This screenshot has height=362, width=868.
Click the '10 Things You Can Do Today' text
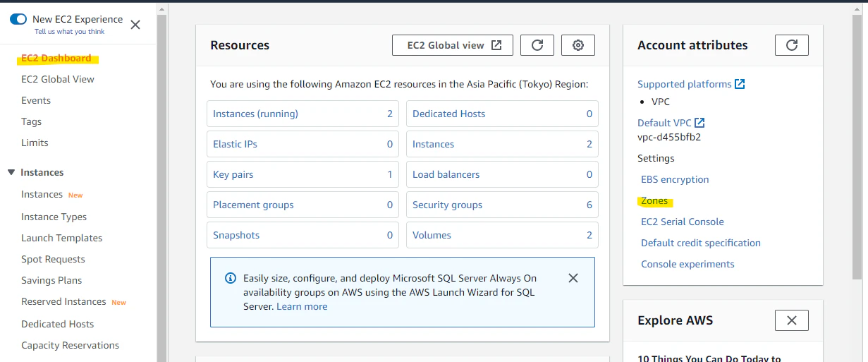[x=709, y=358]
